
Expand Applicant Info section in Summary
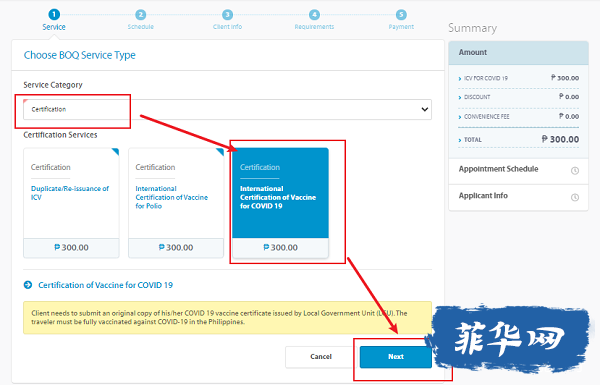[x=518, y=197]
